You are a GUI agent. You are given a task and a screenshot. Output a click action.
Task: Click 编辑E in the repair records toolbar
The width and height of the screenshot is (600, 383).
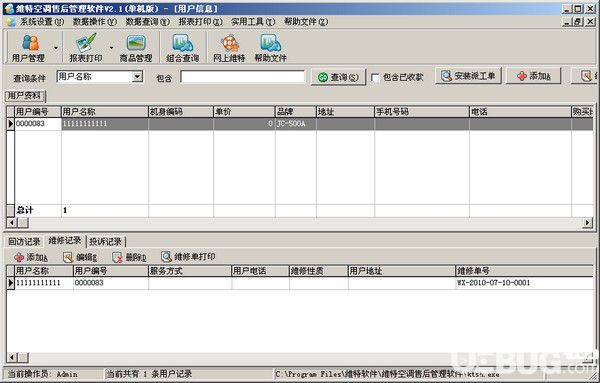tap(80, 257)
